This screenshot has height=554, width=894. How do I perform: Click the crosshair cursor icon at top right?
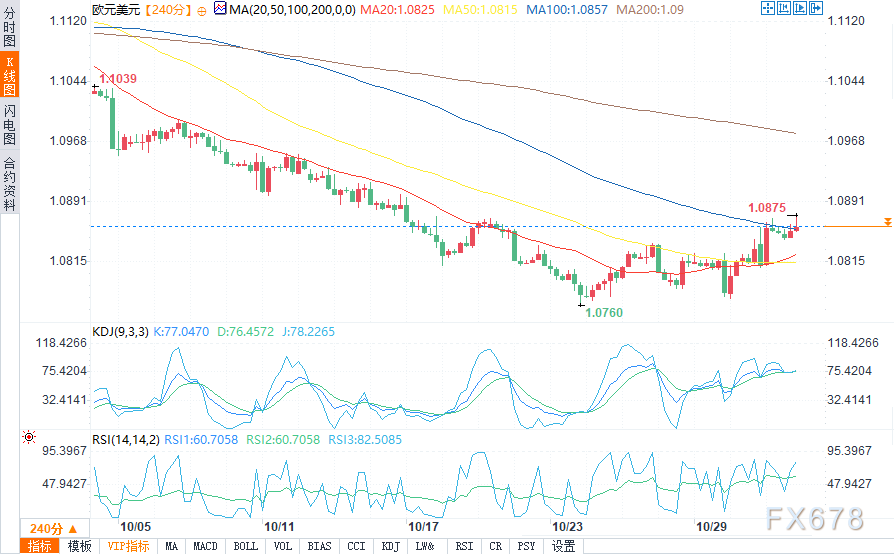pyautogui.click(x=768, y=8)
